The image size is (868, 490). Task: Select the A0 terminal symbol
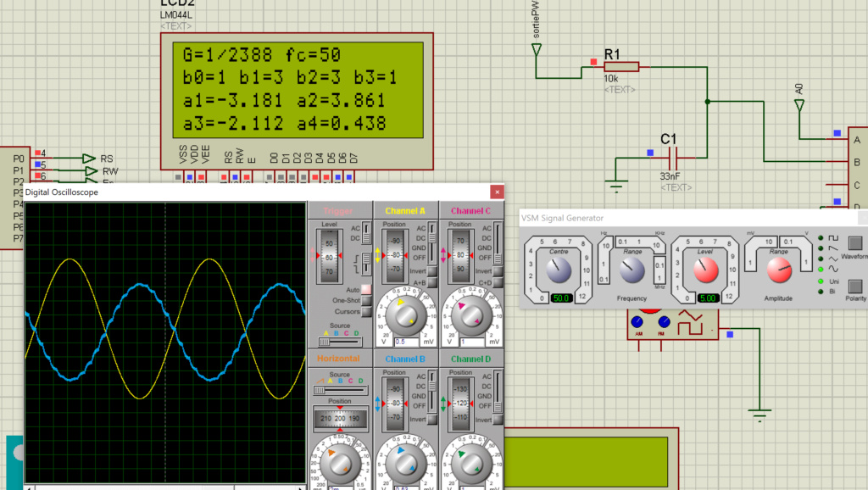click(799, 105)
